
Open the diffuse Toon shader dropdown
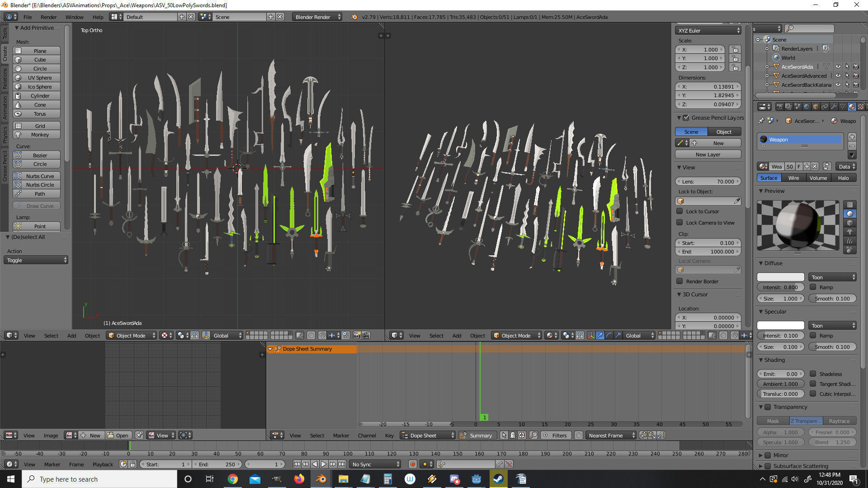[x=833, y=277]
